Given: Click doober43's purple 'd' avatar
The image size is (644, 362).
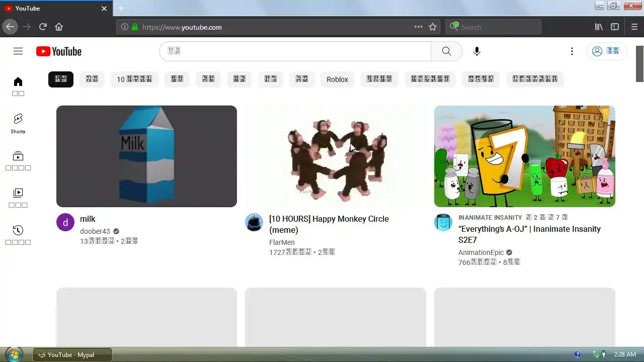Looking at the screenshot, I should pos(65,222).
